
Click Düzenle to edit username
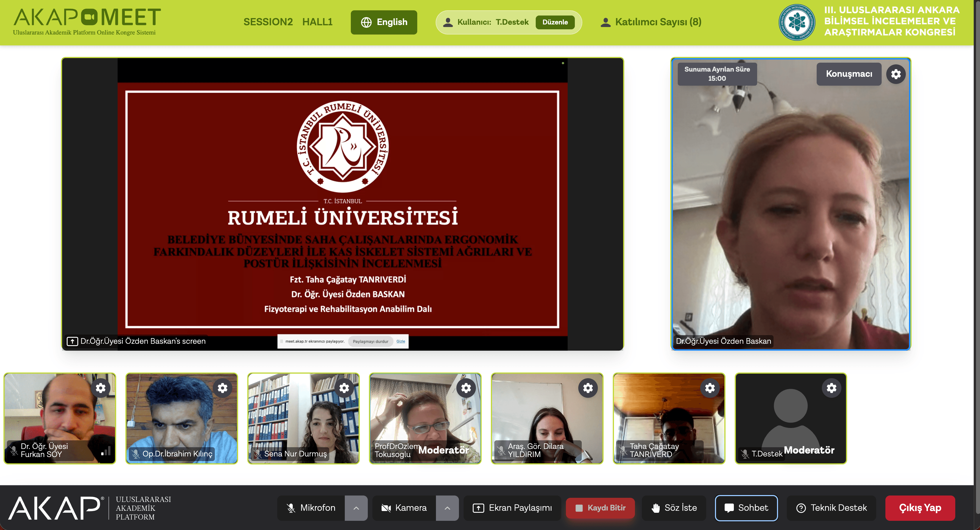(555, 22)
